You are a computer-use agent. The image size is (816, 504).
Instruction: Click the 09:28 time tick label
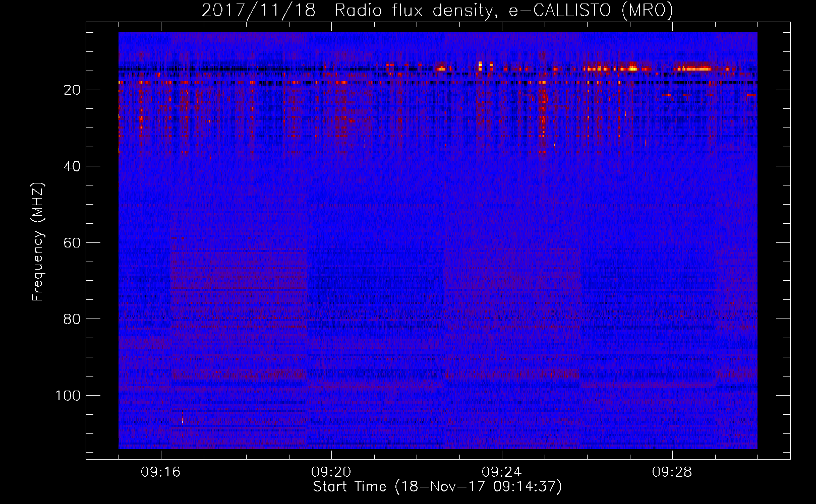[x=672, y=472]
